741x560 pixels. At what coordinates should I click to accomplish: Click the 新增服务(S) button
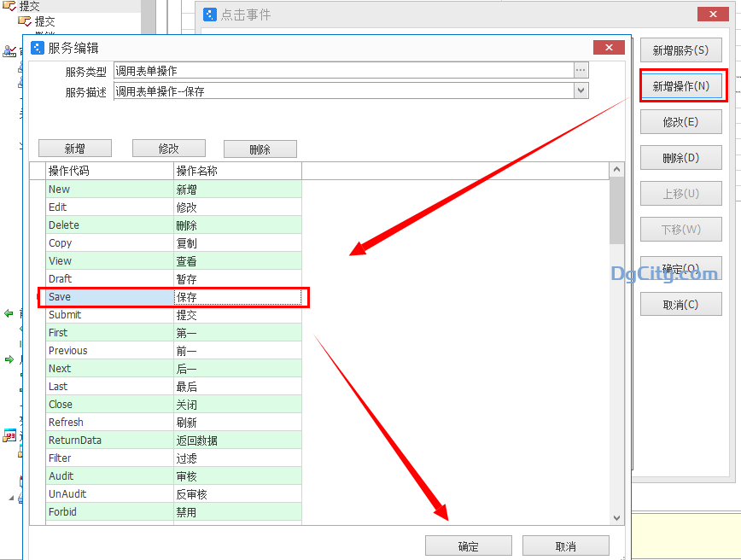tap(680, 50)
